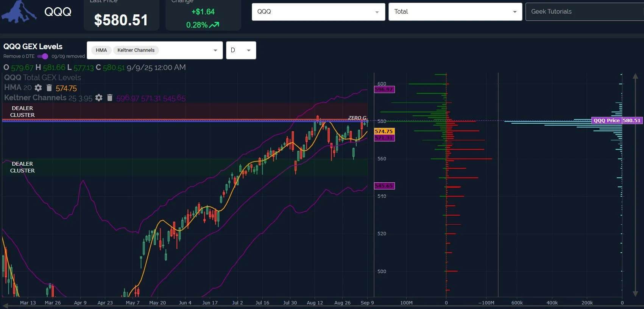Screen dimensions: 644x309
Task: Open the D timeframe dropdown
Action: click(x=241, y=50)
